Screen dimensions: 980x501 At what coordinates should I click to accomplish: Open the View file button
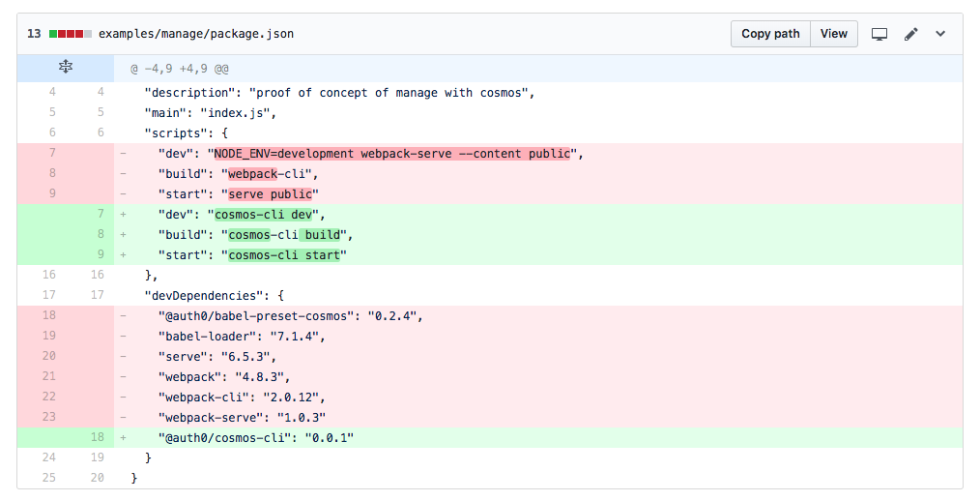coord(834,34)
